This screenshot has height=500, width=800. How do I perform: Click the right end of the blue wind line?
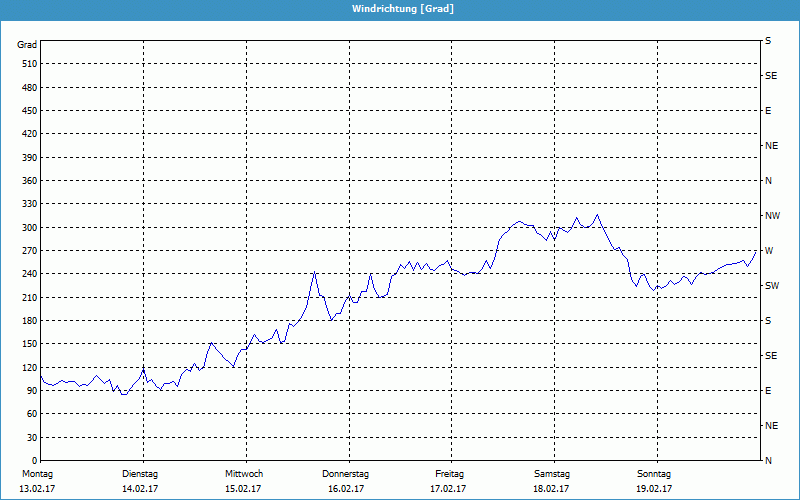click(x=756, y=251)
